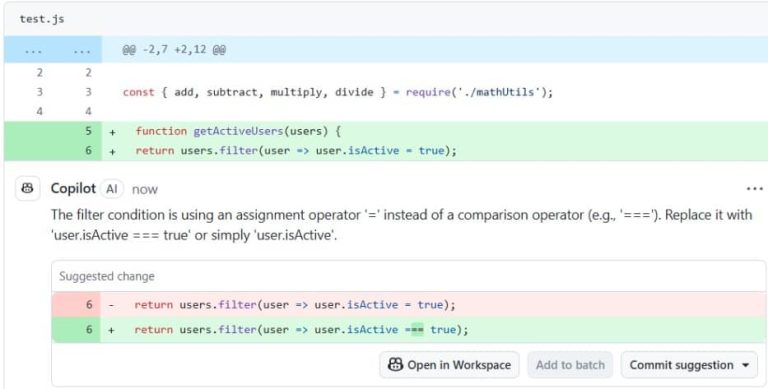
Task: Click the Add to batch button
Action: pyautogui.click(x=570, y=365)
